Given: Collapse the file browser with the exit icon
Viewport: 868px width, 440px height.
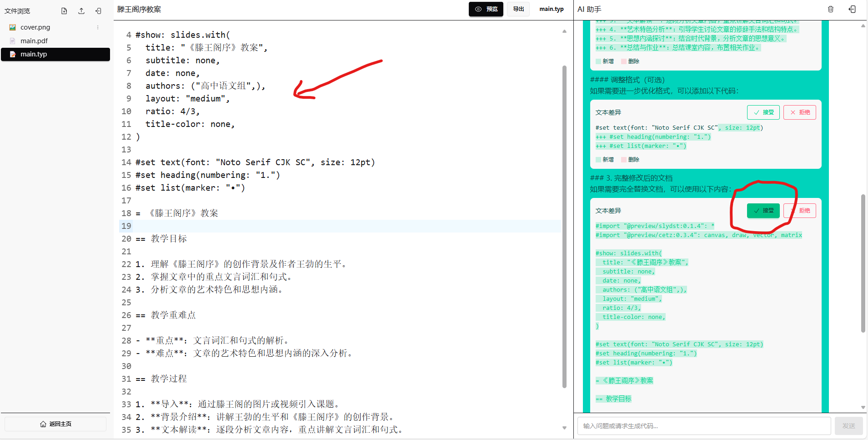Looking at the screenshot, I should pos(98,11).
